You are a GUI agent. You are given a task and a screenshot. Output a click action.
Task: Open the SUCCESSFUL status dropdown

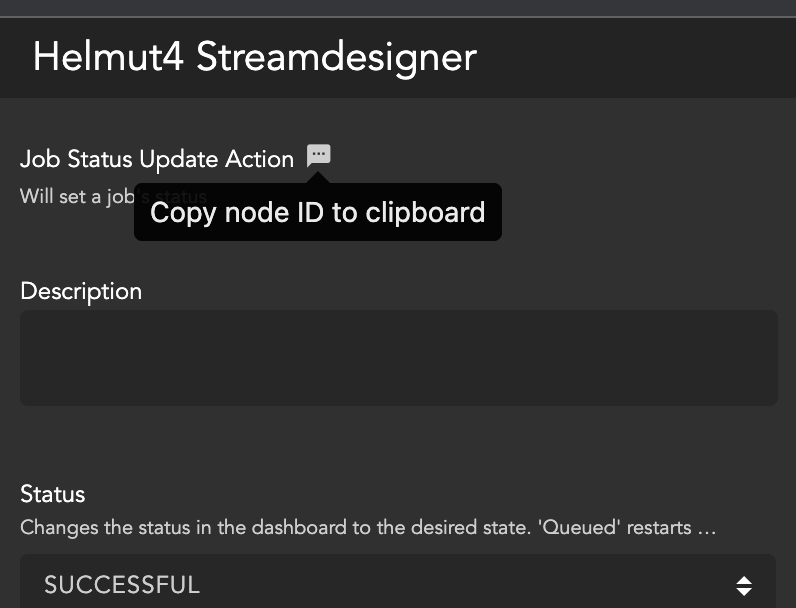pyautogui.click(x=397, y=584)
